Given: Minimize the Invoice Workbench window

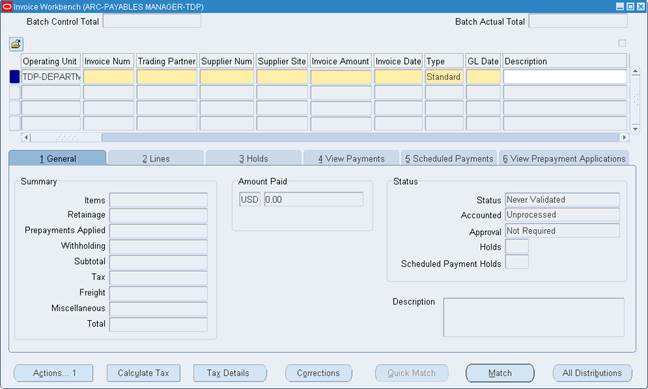Looking at the screenshot, I should point(620,6).
